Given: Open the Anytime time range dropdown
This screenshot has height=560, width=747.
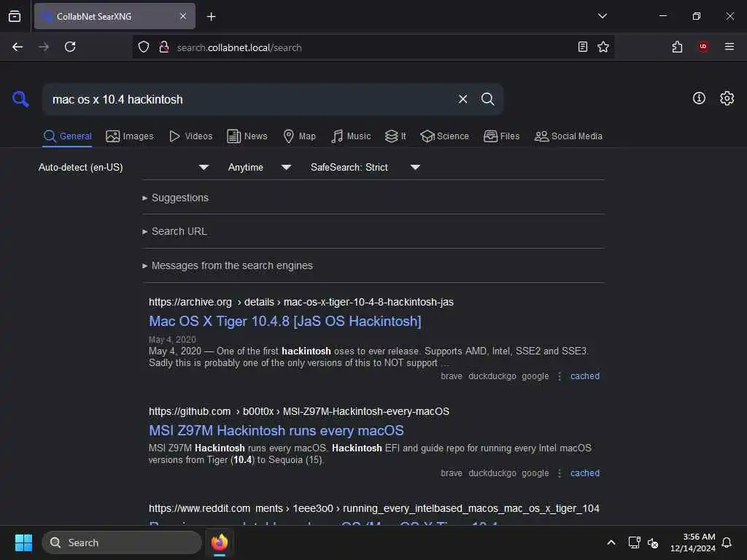Looking at the screenshot, I should coord(259,167).
